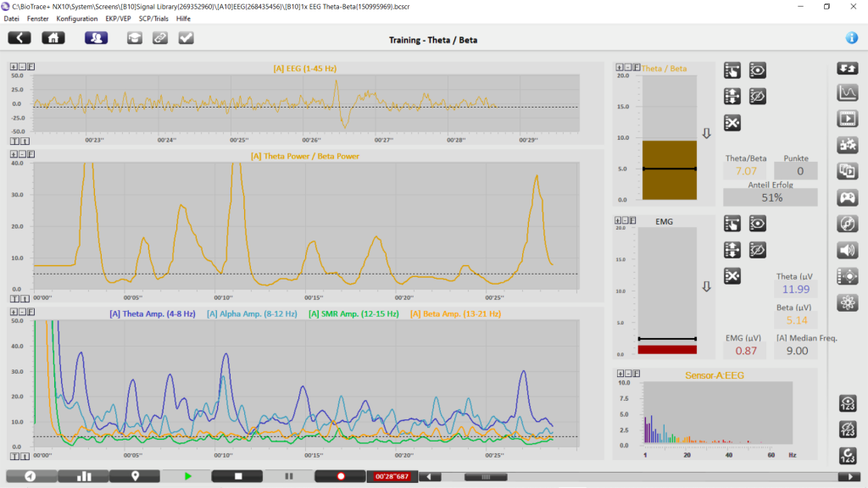Click the reset numeric values 123 icon

[x=848, y=455]
